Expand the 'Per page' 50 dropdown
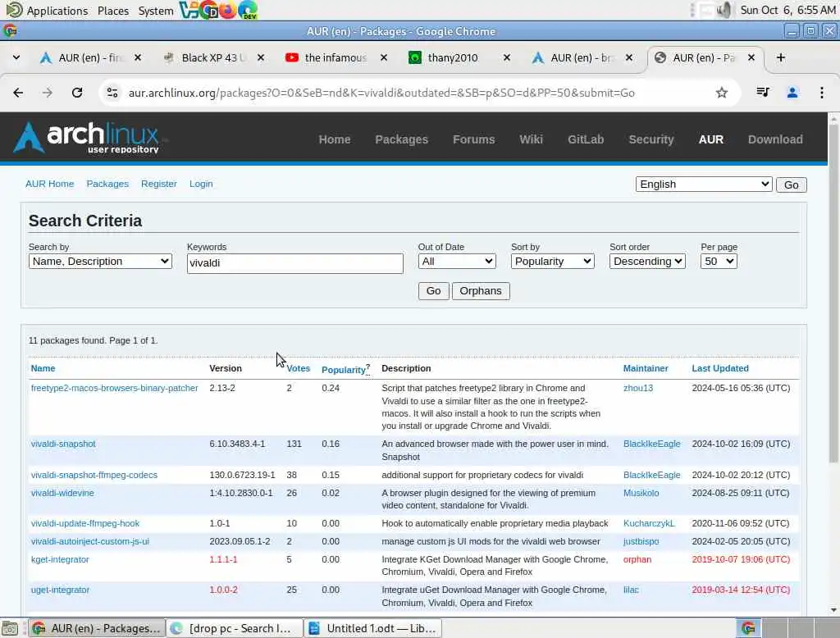 (719, 262)
